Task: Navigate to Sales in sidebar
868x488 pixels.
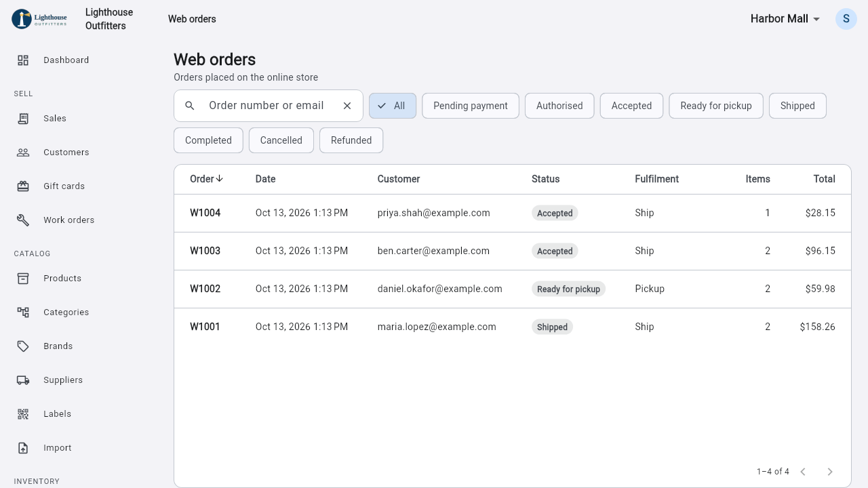Action: (x=81, y=119)
